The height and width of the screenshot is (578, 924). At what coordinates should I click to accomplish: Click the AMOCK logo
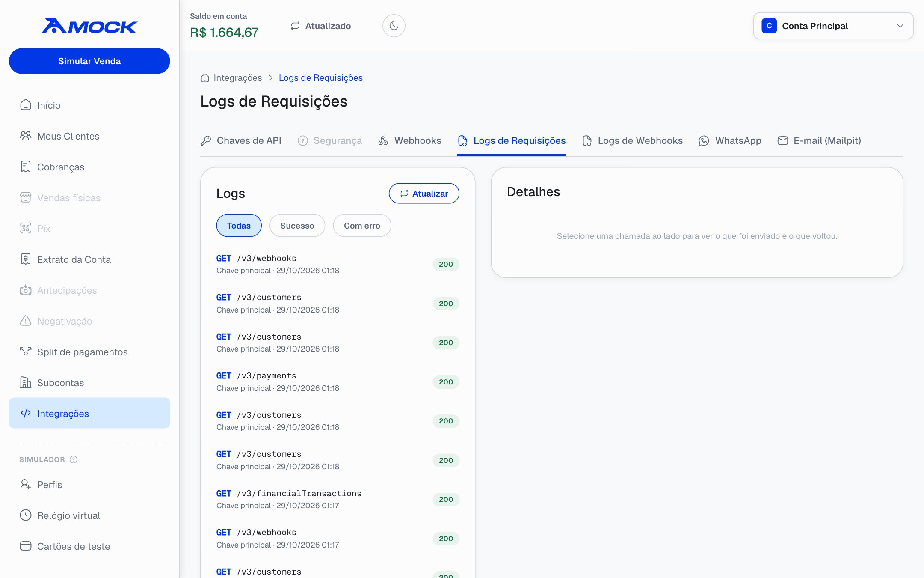pos(89,26)
